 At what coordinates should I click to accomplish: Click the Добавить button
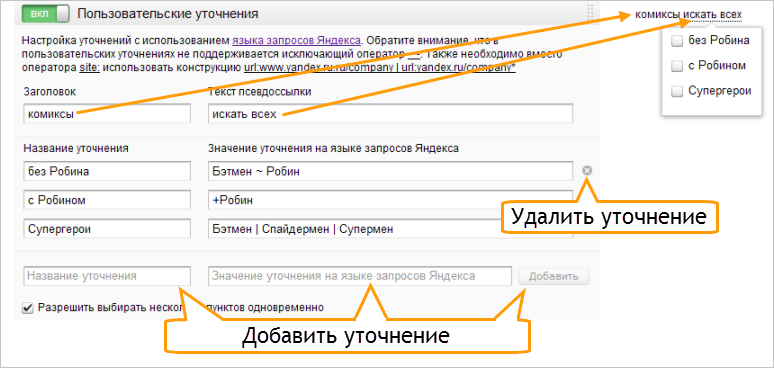click(553, 276)
